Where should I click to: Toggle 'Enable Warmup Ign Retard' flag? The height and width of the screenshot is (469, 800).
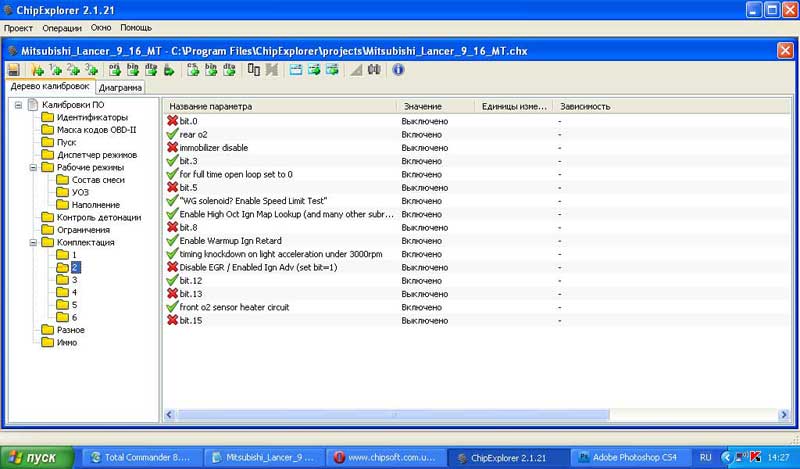pyautogui.click(x=172, y=241)
